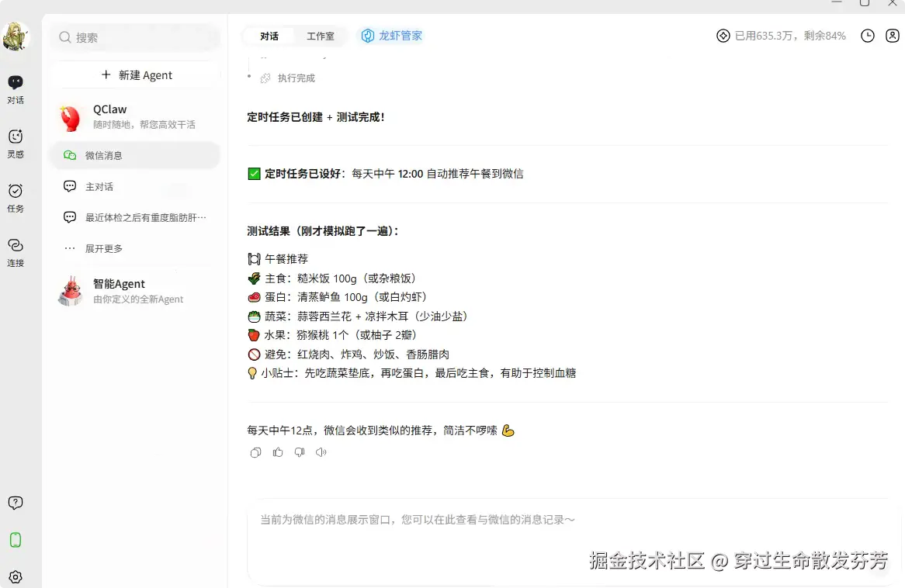Viewport: 905px width, 588px height.
Task: Select the 智能Agent entry
Action: pos(136,291)
